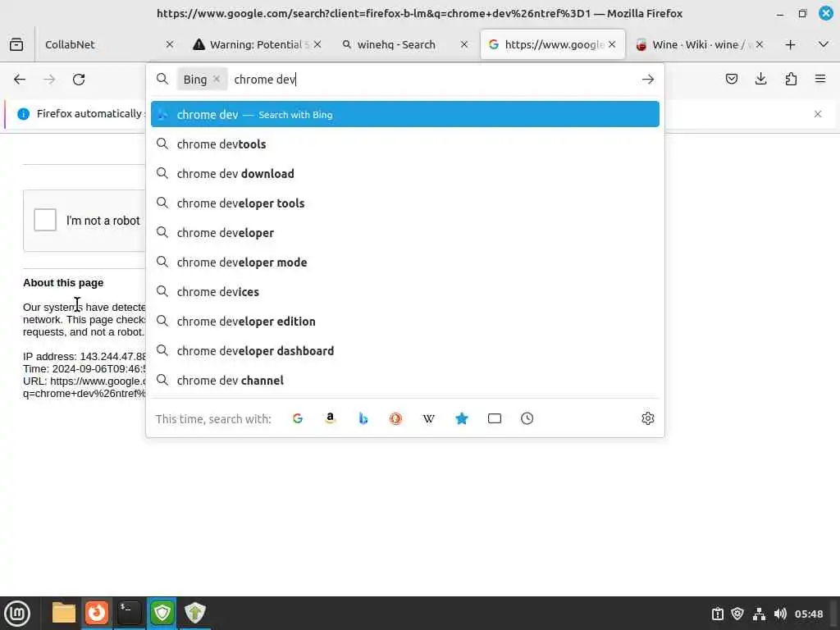
Task: Select chrome dev Search with Bing row
Action: point(405,114)
